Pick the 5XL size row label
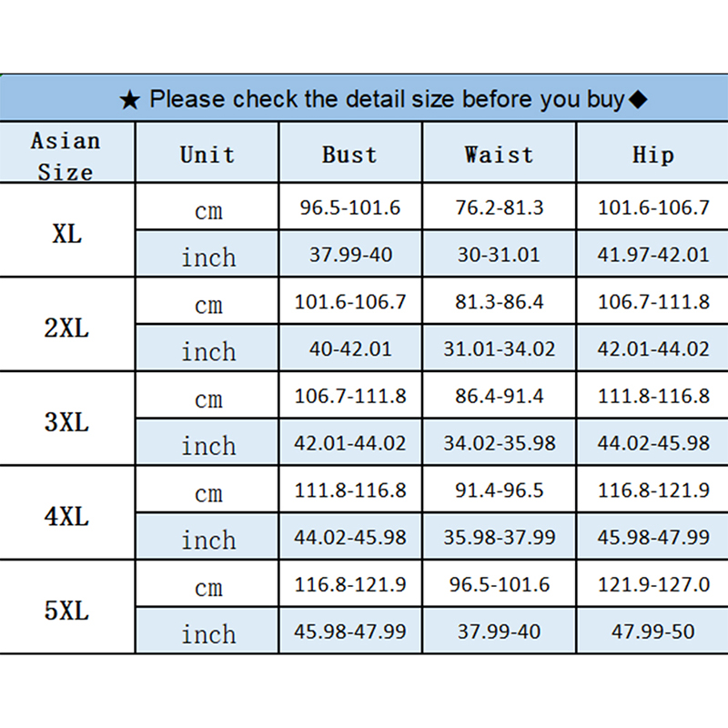The height and width of the screenshot is (728, 728). click(66, 610)
